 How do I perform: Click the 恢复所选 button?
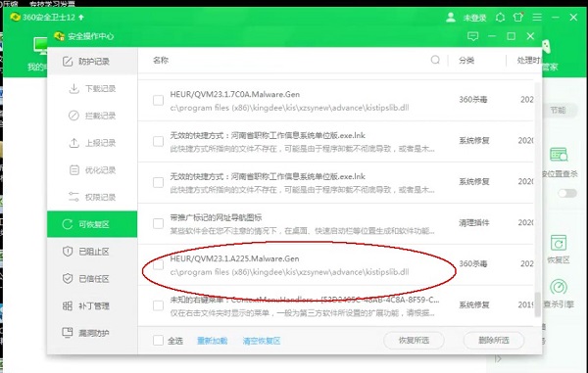pos(414,341)
